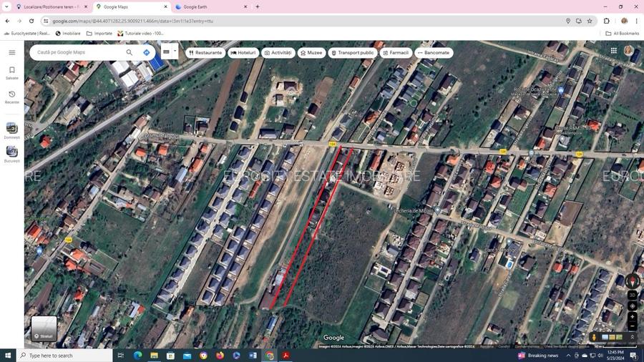Select the Farmacii category chip

pos(396,52)
